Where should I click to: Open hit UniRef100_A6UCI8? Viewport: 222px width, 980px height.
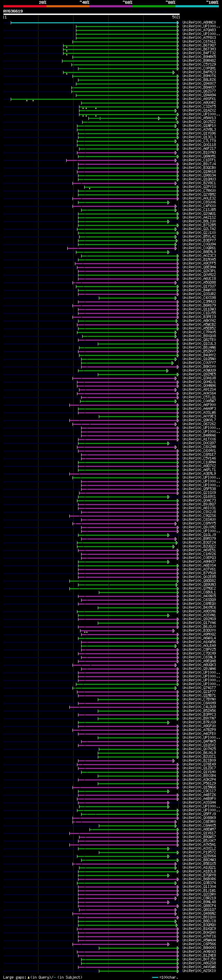point(199,278)
